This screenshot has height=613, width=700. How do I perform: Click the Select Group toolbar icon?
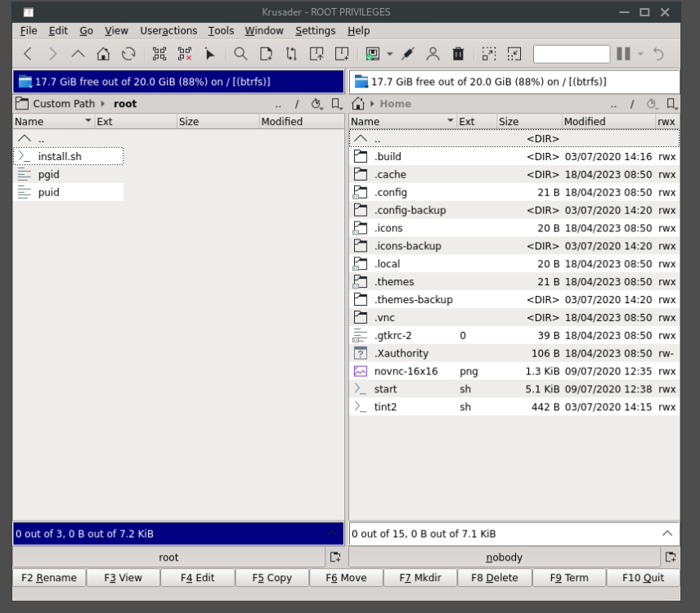coord(159,54)
